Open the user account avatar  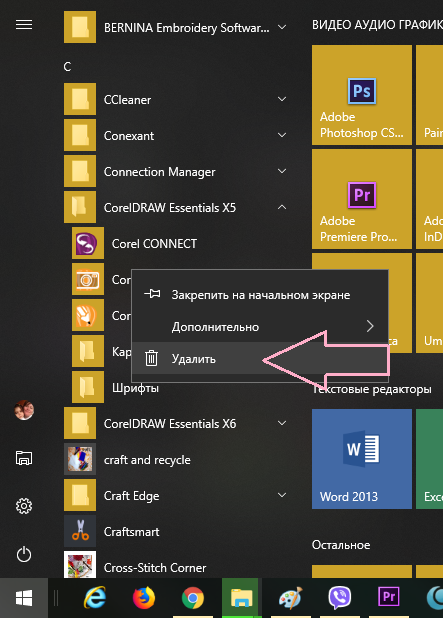[x=24, y=410]
